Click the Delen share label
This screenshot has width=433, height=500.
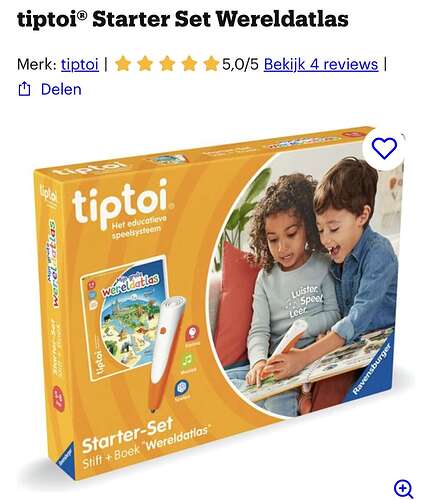[x=61, y=89]
